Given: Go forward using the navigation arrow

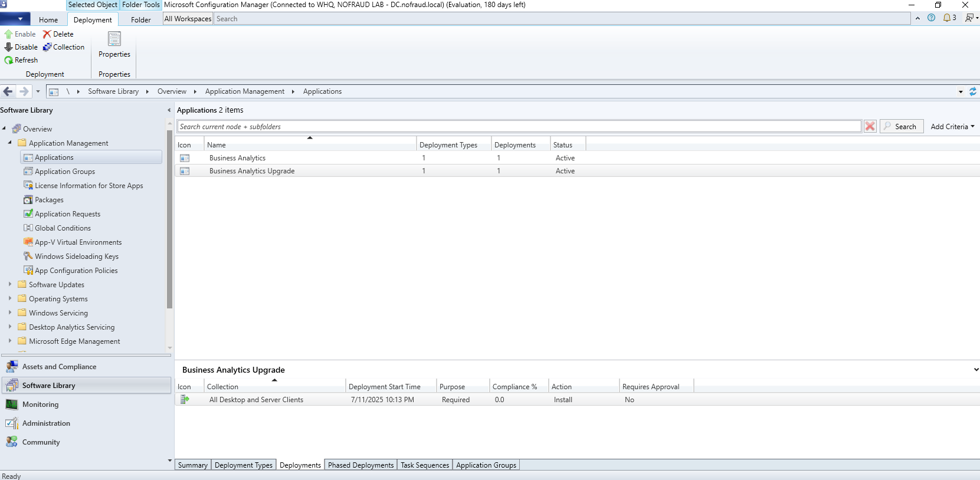Looking at the screenshot, I should pyautogui.click(x=24, y=91).
